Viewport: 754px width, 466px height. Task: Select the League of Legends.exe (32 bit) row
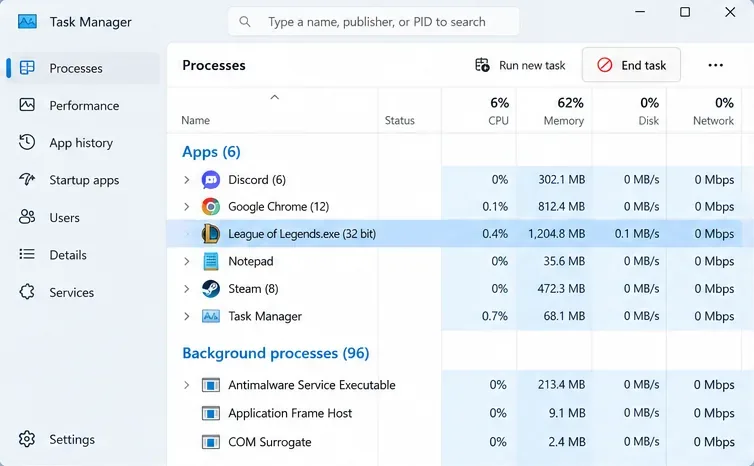tap(454, 234)
